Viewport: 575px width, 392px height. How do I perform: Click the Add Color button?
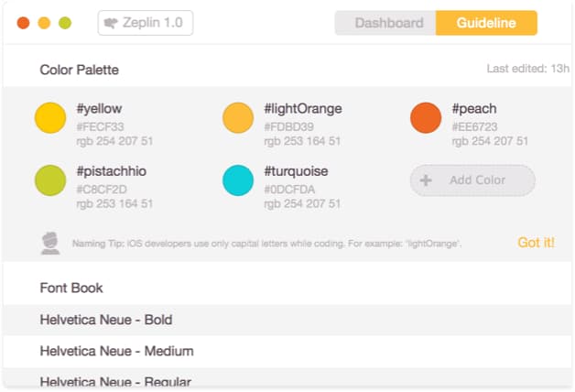[472, 180]
